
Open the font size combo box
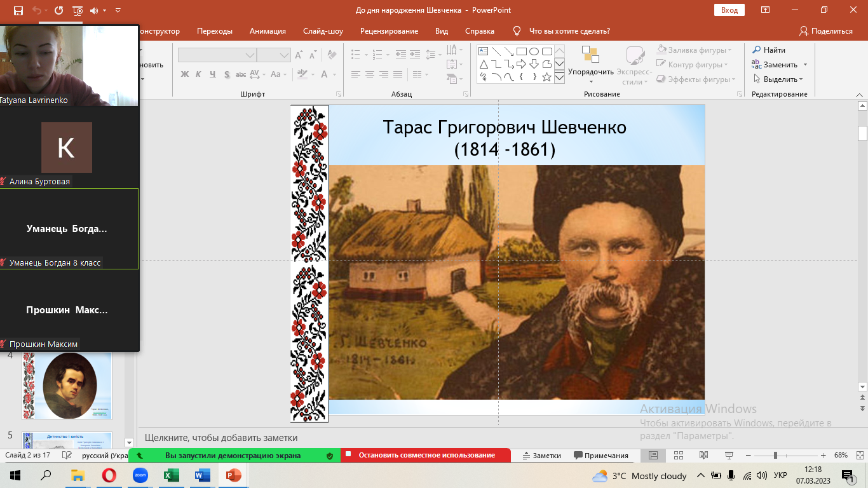click(x=274, y=55)
